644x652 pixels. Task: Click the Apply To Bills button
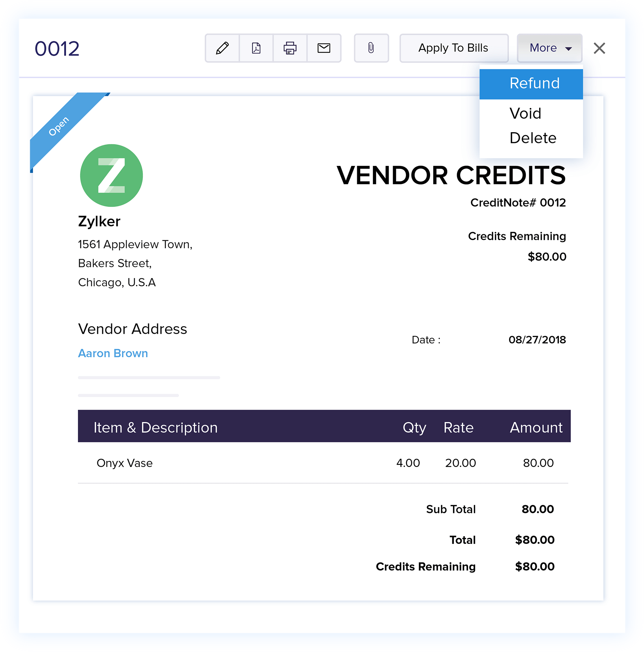click(x=454, y=48)
